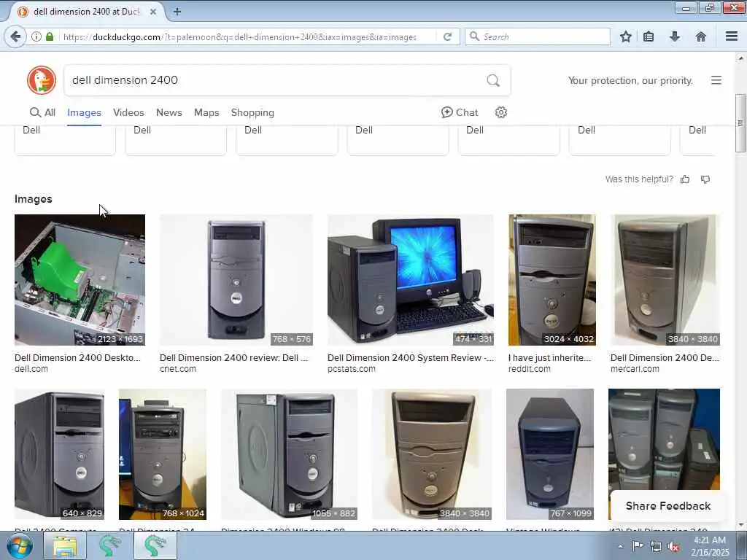
Task: Open the mercari.com Dell tower image
Action: click(x=665, y=280)
